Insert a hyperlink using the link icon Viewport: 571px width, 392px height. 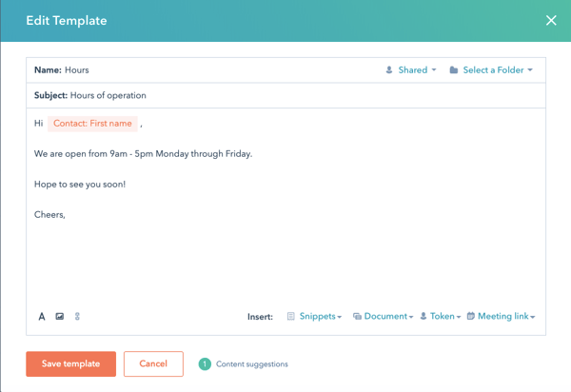click(x=77, y=316)
